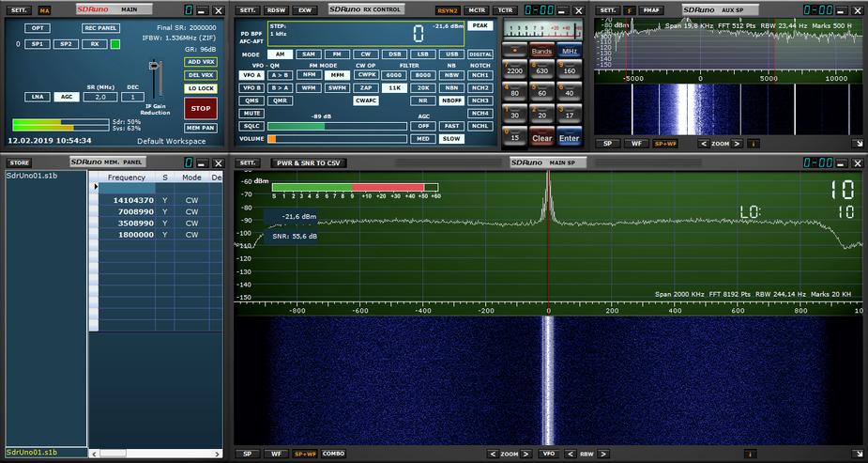Toggle the MUTE button
The image size is (868, 463).
click(251, 114)
